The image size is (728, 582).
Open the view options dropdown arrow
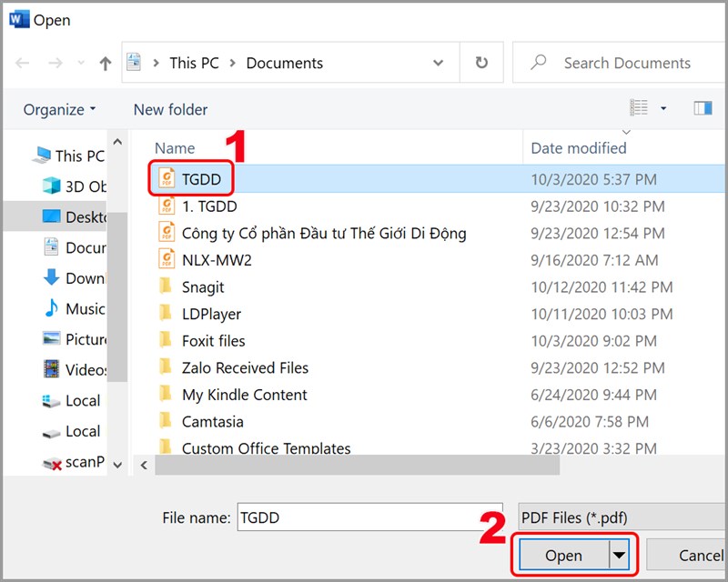(663, 108)
